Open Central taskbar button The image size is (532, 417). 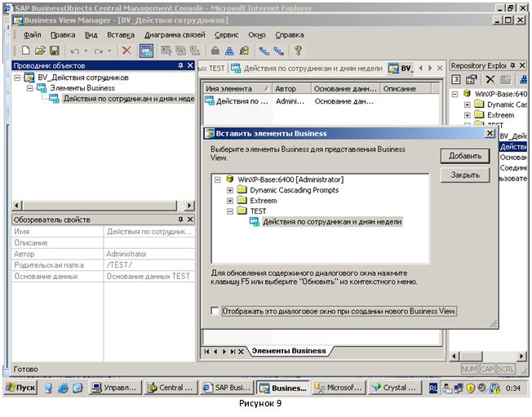point(171,388)
